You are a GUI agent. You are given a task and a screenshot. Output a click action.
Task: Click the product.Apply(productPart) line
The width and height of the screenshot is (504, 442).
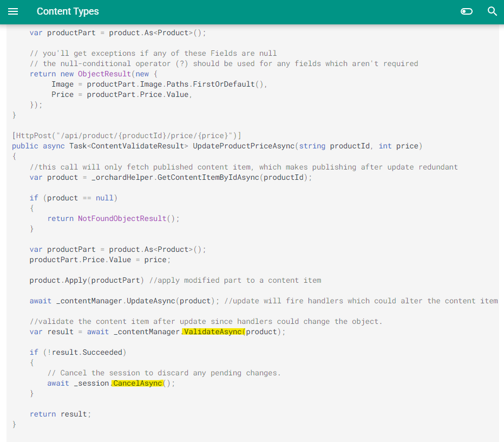pos(87,280)
